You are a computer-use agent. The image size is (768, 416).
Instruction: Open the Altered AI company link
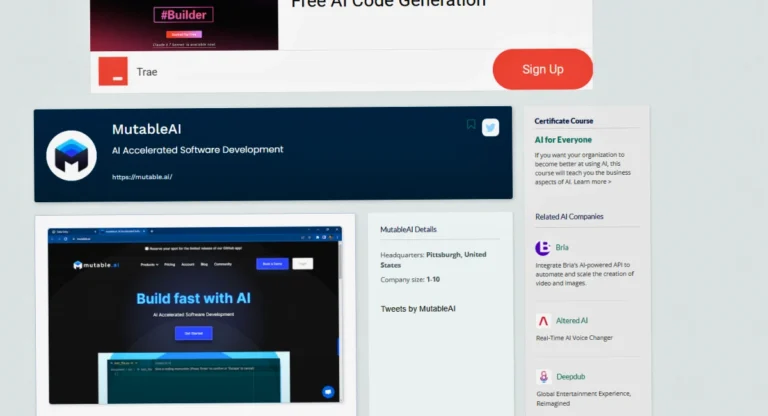572,320
